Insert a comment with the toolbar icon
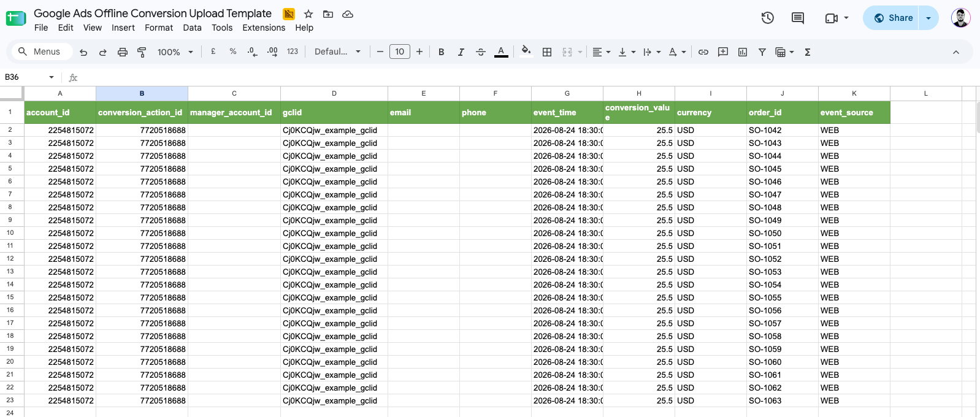Image resolution: width=980 pixels, height=417 pixels. 723,52
